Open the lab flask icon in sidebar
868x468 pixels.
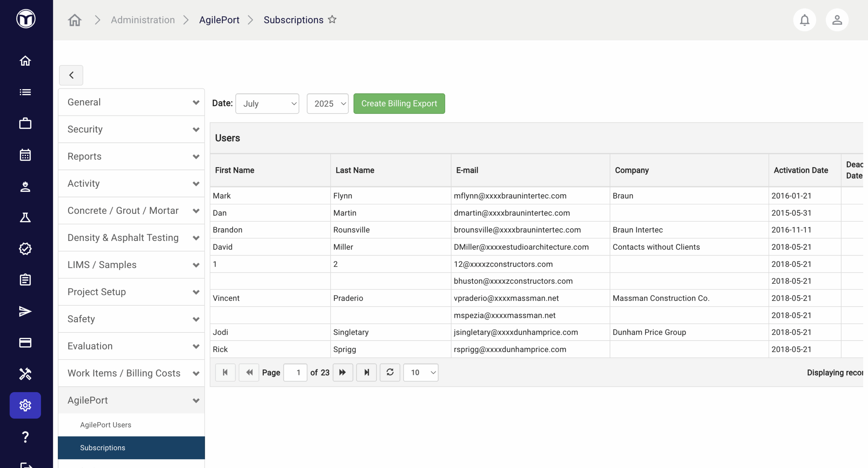[25, 217]
